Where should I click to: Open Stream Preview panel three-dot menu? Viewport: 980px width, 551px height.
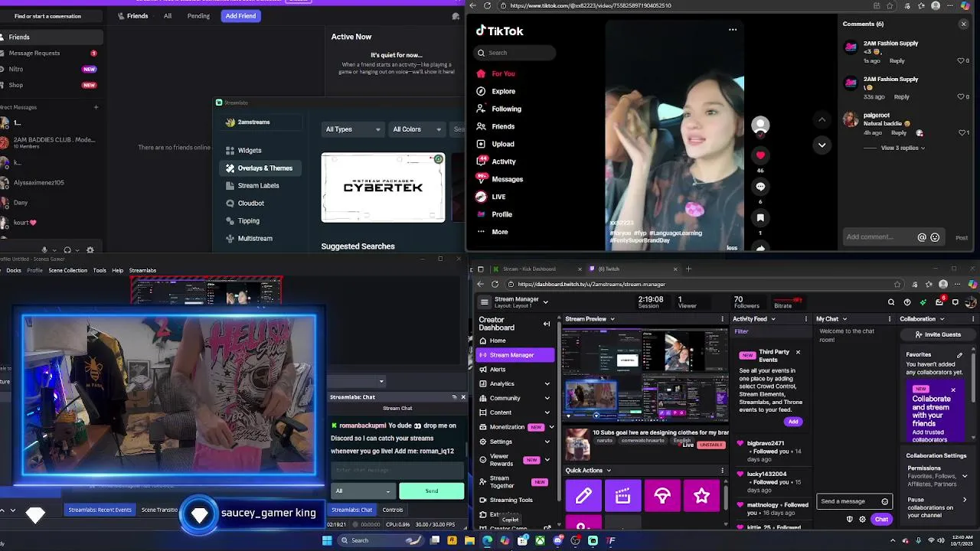pyautogui.click(x=722, y=319)
